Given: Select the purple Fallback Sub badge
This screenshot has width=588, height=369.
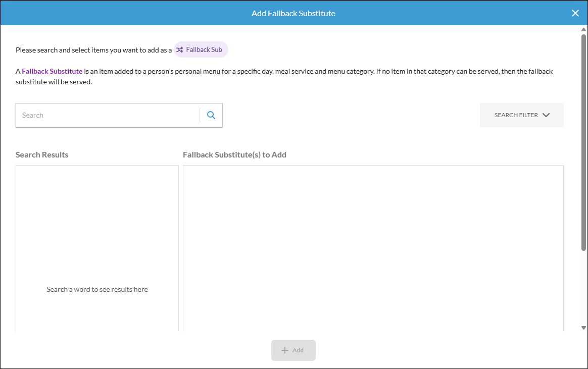Looking at the screenshot, I should tap(201, 49).
